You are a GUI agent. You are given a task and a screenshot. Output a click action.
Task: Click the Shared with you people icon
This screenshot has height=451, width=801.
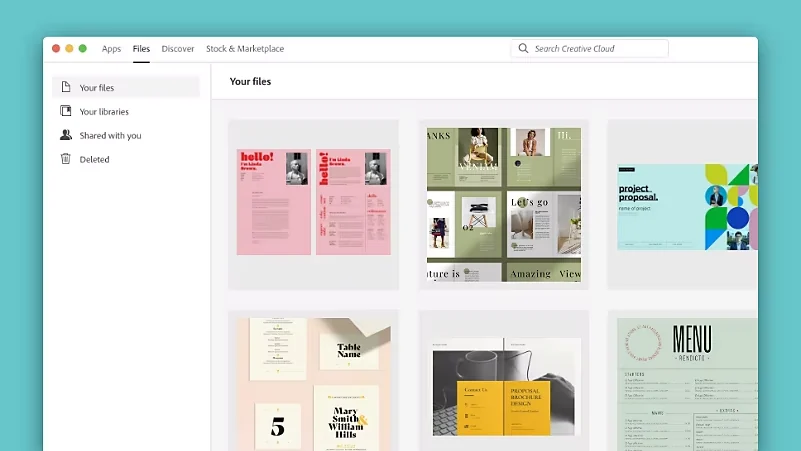pyautogui.click(x=66, y=135)
